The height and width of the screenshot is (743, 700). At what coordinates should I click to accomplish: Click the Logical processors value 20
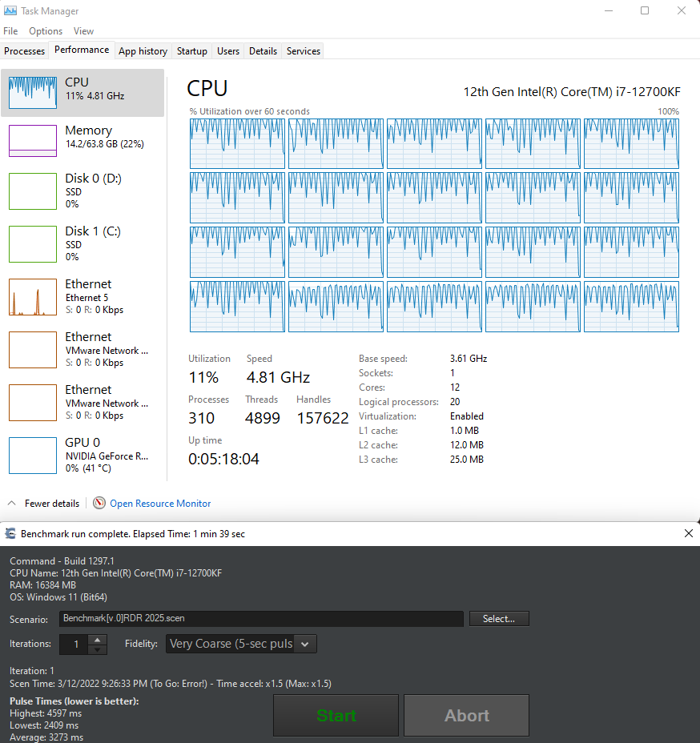(455, 402)
